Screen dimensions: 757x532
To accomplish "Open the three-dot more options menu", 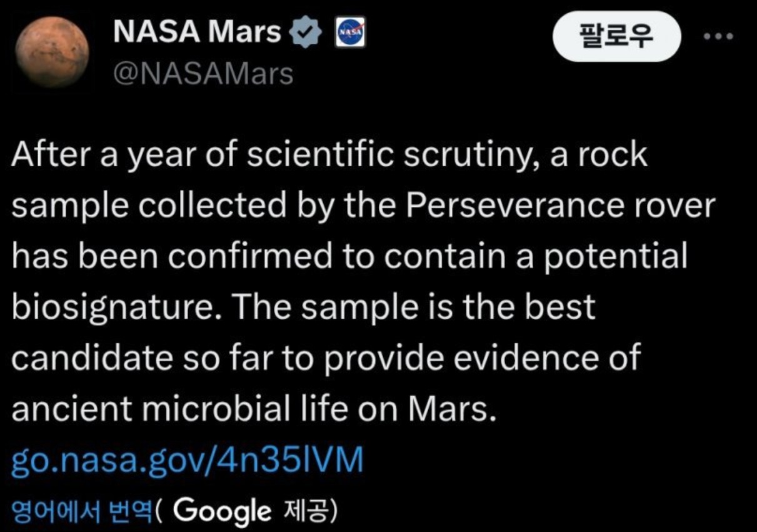I will 719,36.
